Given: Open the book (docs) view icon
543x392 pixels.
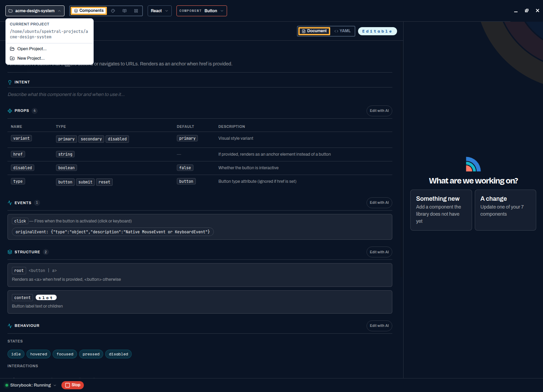Looking at the screenshot, I should pos(125,11).
